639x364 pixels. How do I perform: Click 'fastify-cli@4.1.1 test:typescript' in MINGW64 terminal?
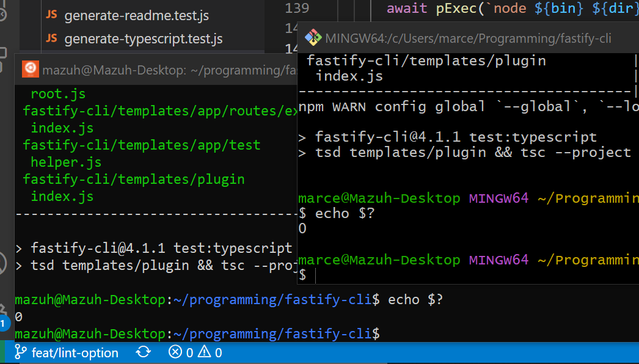pyautogui.click(x=456, y=137)
